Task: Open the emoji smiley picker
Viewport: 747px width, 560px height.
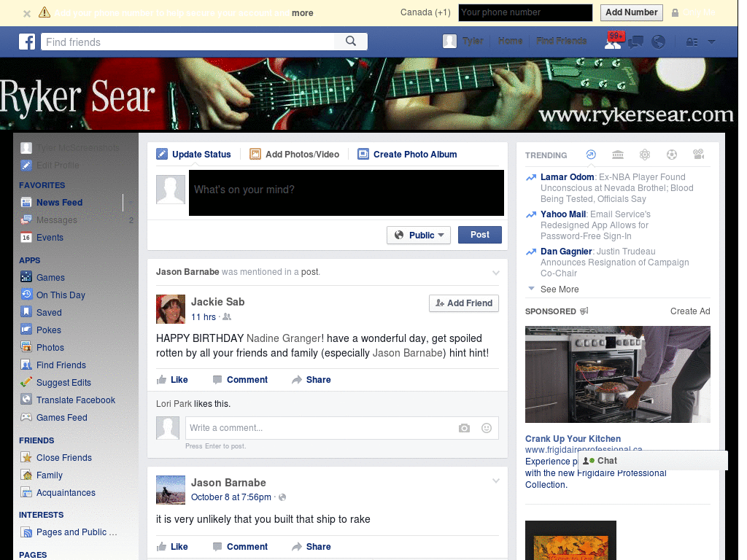Action: (x=487, y=428)
